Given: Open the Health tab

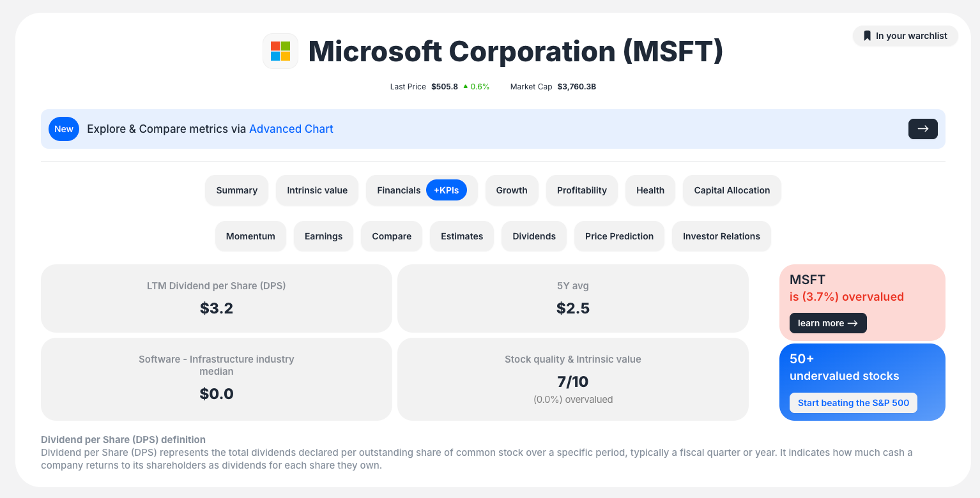Looking at the screenshot, I should 650,190.
